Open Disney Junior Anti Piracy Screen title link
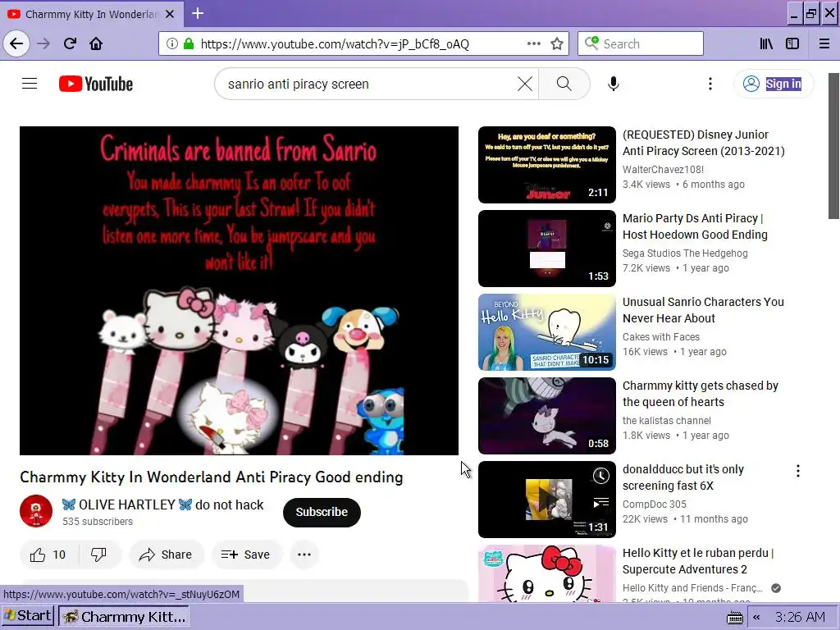This screenshot has height=630, width=840. 703,143
